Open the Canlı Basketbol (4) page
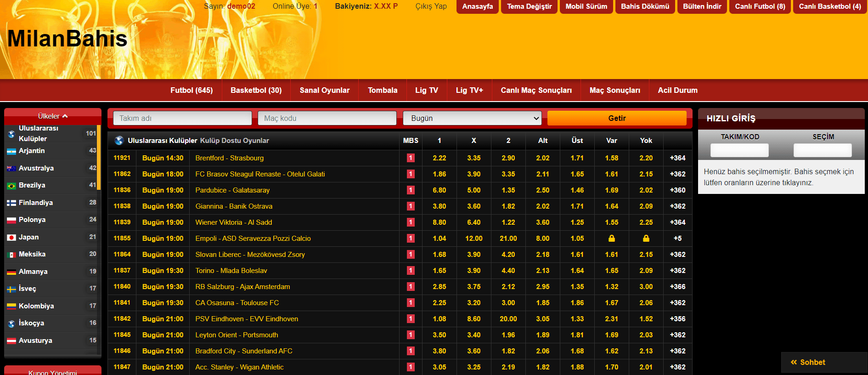Image resolution: width=868 pixels, height=375 pixels. 830,6
